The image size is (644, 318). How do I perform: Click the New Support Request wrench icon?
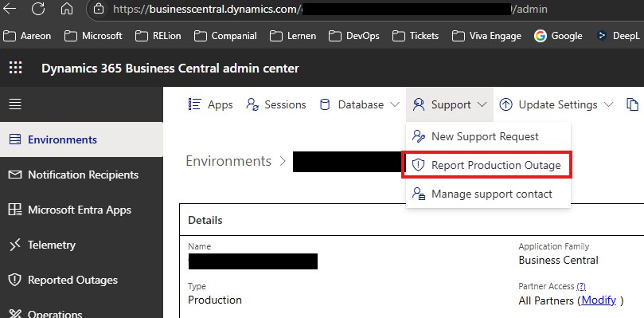[x=419, y=136]
